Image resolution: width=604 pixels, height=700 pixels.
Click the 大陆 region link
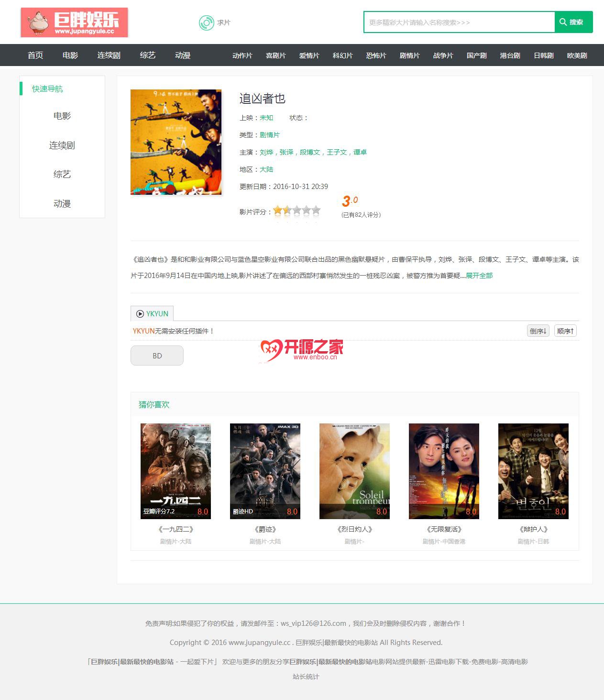[x=266, y=169]
